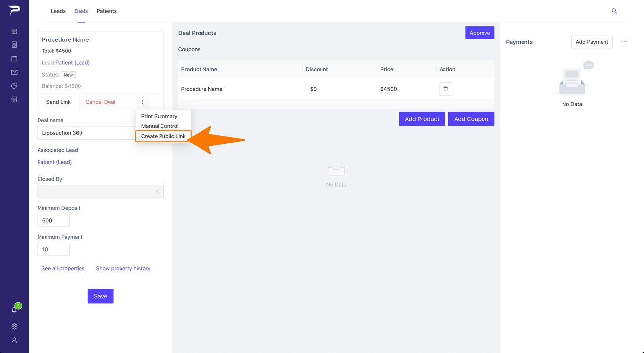The width and height of the screenshot is (644, 353).
Task: Expand the Closed By dropdown
Action: click(100, 191)
